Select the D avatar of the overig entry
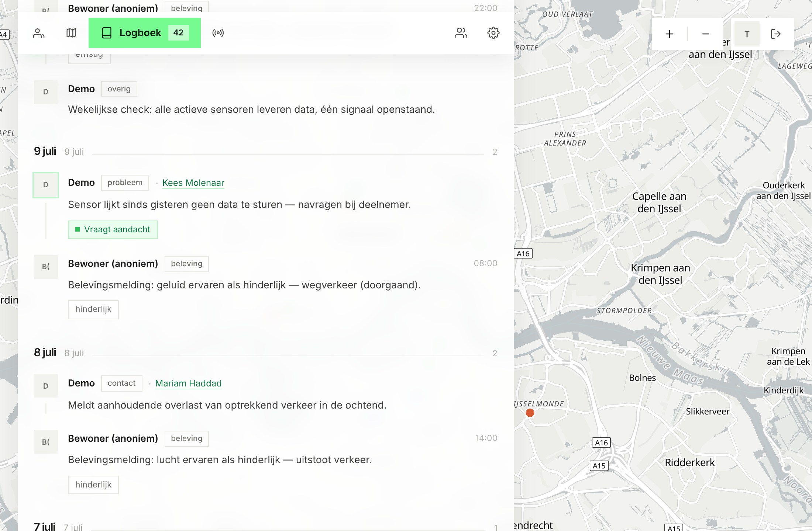 [46, 92]
